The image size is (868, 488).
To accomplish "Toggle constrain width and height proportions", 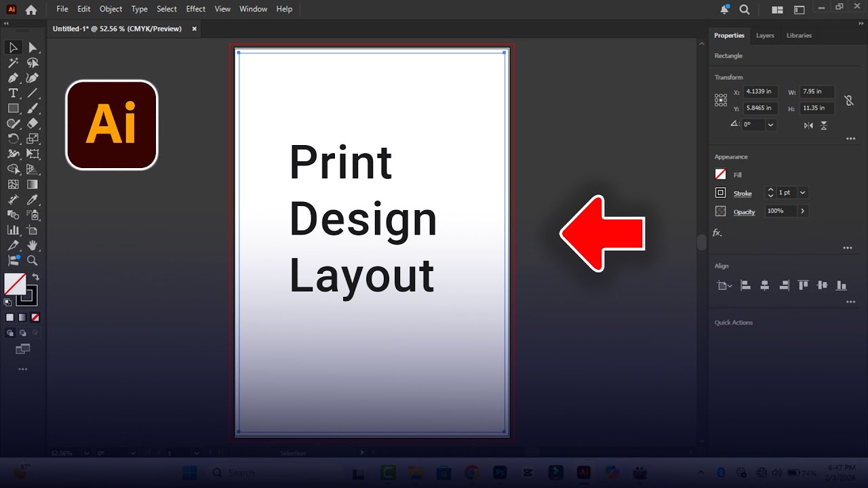I will click(848, 100).
